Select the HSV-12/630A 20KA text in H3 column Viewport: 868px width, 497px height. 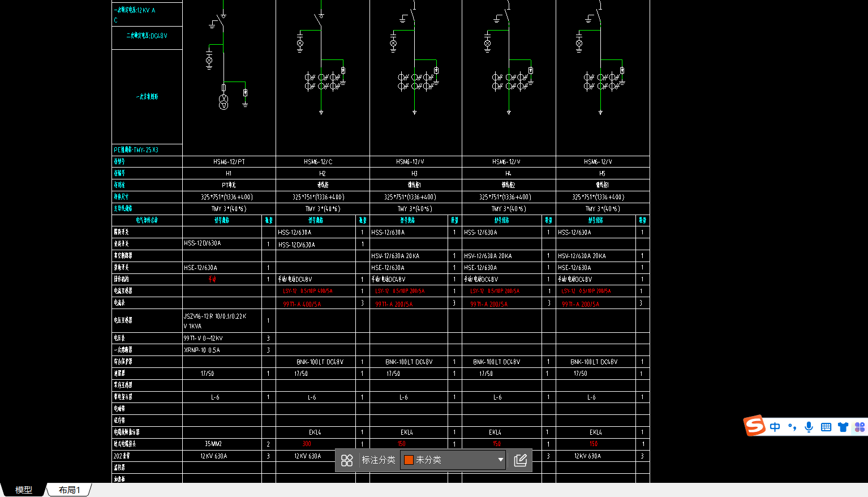pyautogui.click(x=395, y=256)
